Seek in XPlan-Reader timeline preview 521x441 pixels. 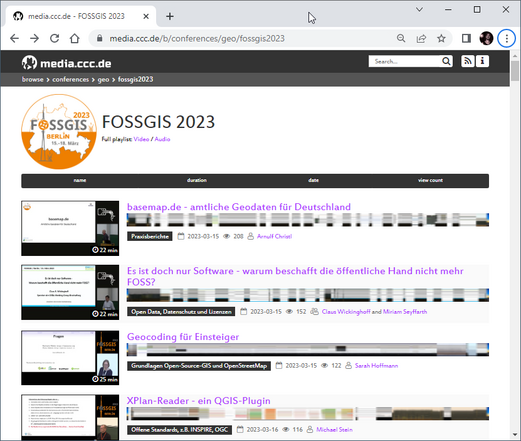coord(308,413)
